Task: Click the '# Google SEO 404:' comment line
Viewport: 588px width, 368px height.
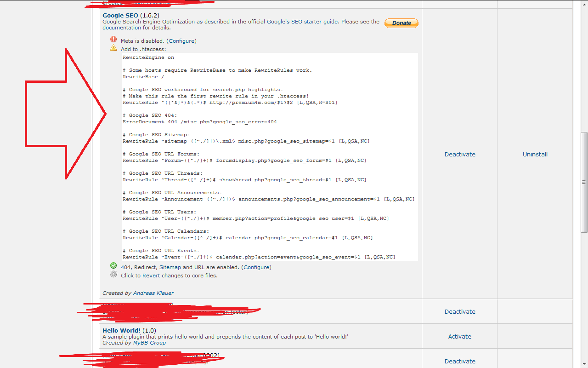Action: pos(150,115)
